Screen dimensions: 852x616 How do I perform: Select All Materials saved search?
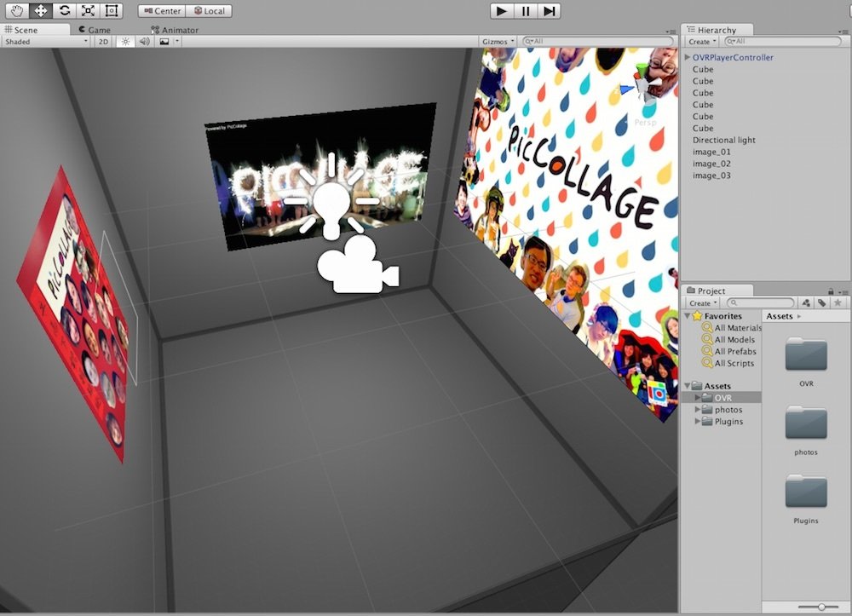pyautogui.click(x=731, y=327)
